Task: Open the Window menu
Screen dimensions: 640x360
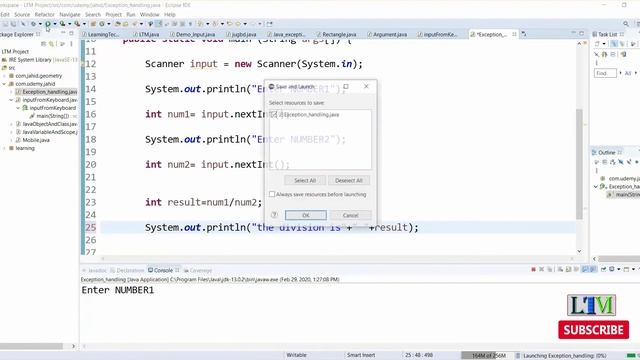Action: 149,14
